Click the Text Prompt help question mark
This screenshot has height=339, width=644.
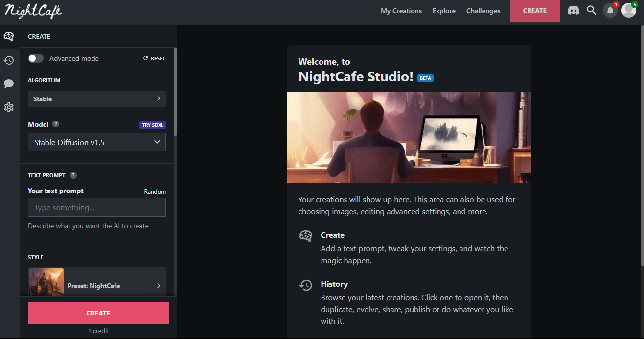(x=73, y=175)
